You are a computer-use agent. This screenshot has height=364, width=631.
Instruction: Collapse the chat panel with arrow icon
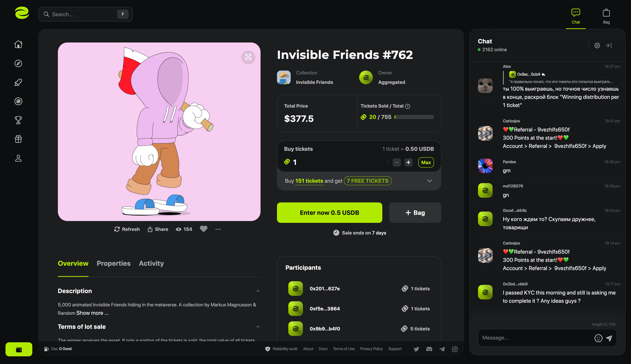609,46
